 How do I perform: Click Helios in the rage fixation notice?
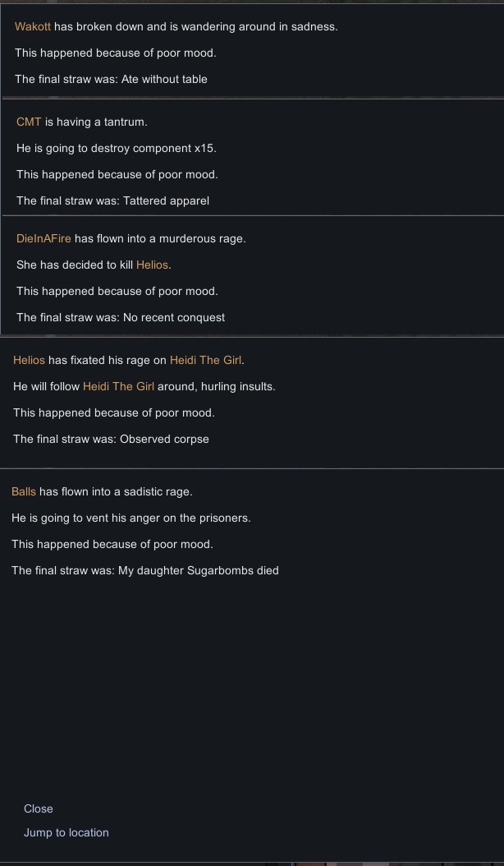29,360
